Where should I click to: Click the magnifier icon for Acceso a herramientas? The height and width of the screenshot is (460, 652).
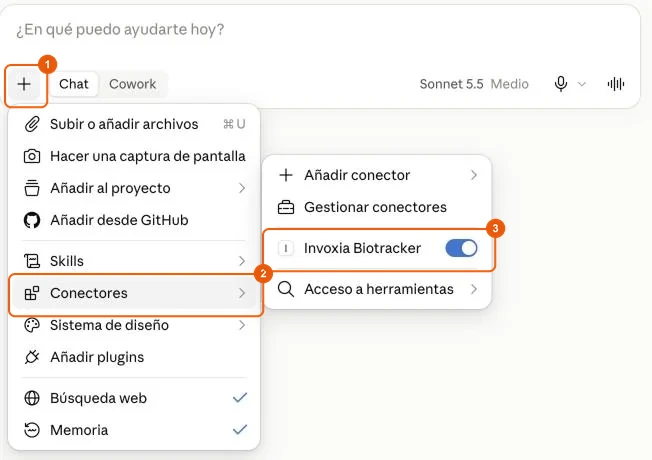point(286,289)
